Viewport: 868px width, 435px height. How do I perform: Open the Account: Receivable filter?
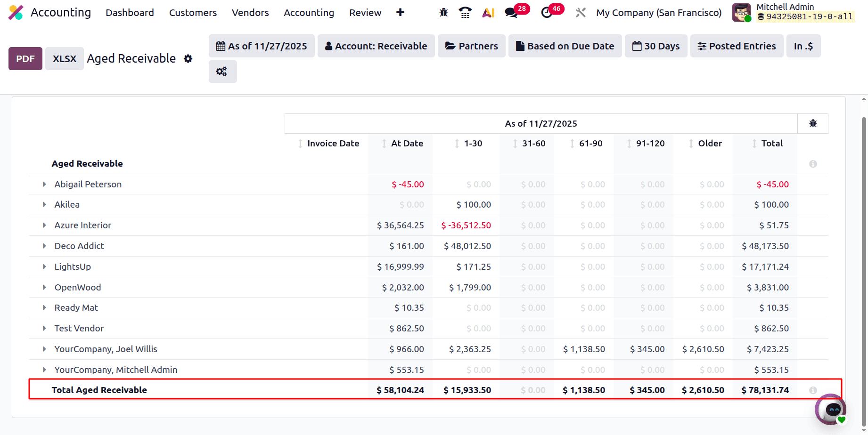pos(376,46)
